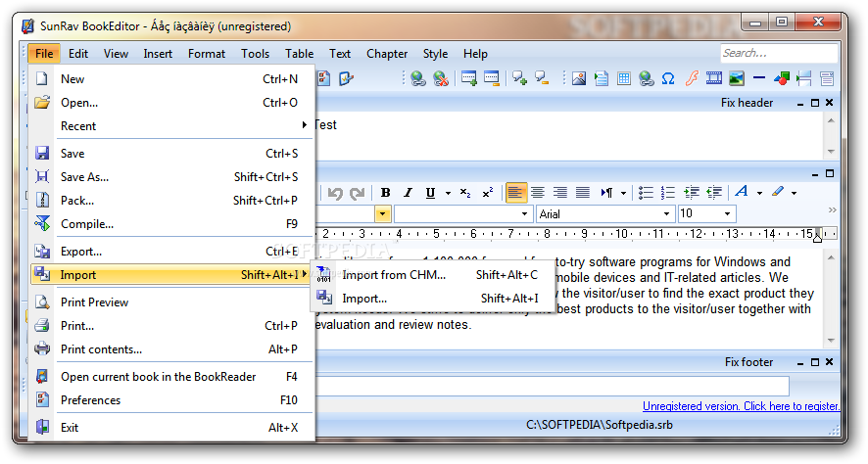Click the remove comment balloon icon
Viewport: 868px width, 464px height.
(x=542, y=78)
